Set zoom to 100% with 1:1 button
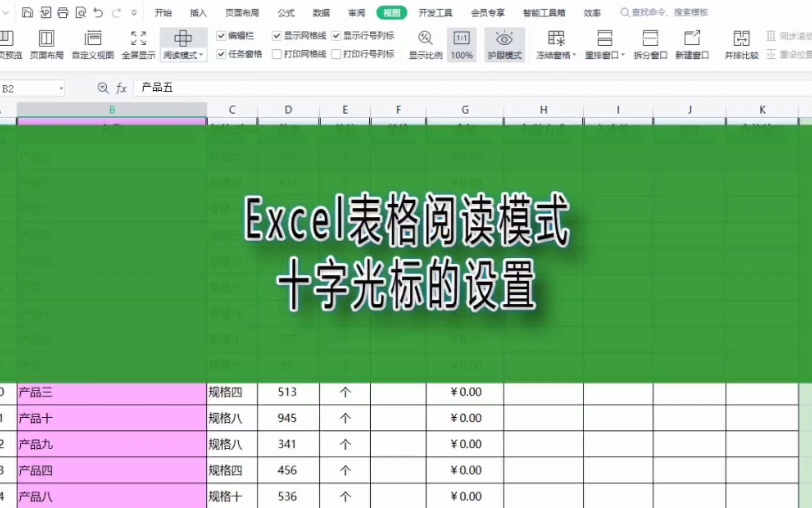The width and height of the screenshot is (812, 508). tap(461, 45)
